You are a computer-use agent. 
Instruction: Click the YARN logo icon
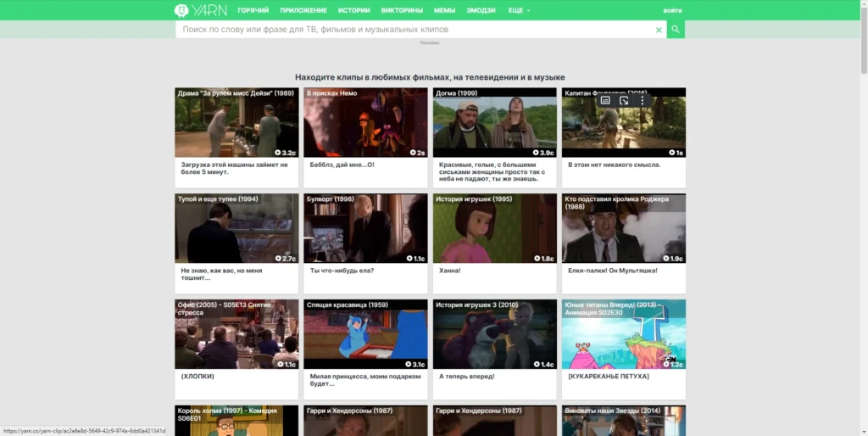(x=181, y=10)
